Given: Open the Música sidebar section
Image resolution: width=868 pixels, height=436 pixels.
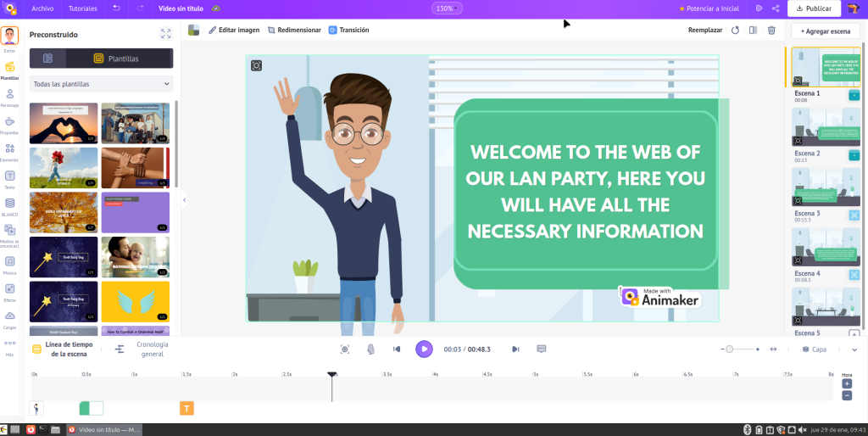Looking at the screenshot, I should tap(9, 265).
